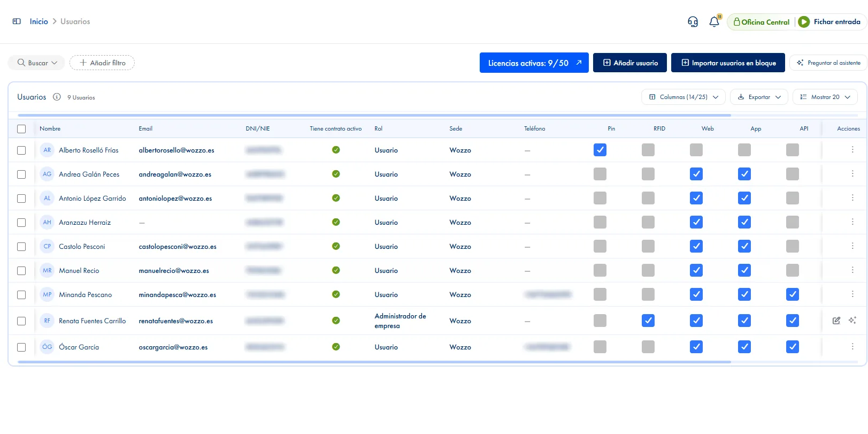Click active contract check icon for Manuel Recio

[336, 270]
